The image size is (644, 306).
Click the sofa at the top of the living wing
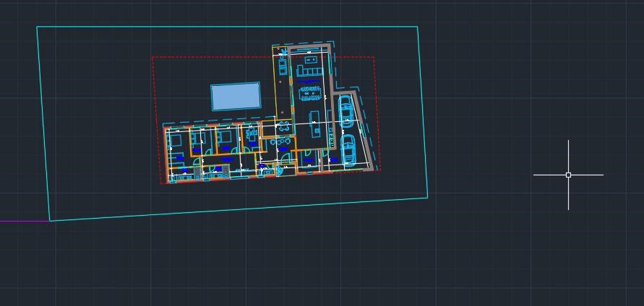click(309, 70)
